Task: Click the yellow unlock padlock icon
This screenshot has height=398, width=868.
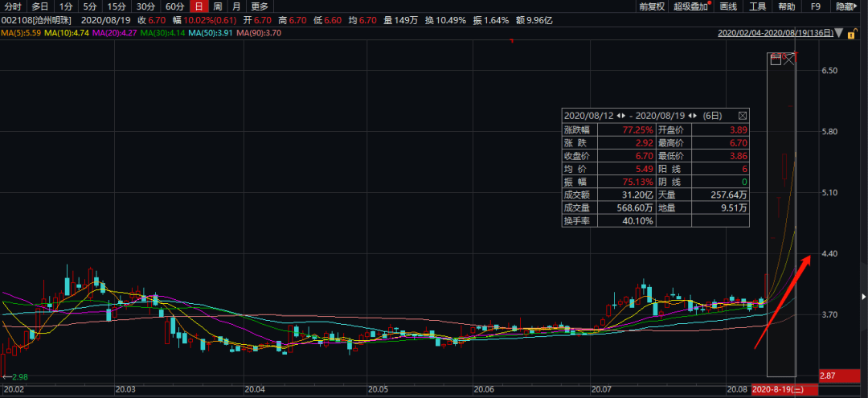Action: coord(852,33)
